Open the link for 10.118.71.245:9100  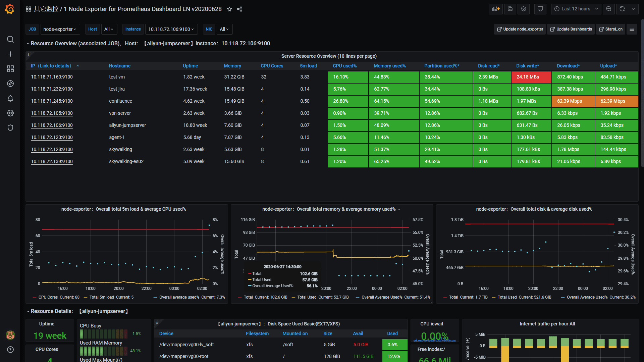[x=52, y=101]
